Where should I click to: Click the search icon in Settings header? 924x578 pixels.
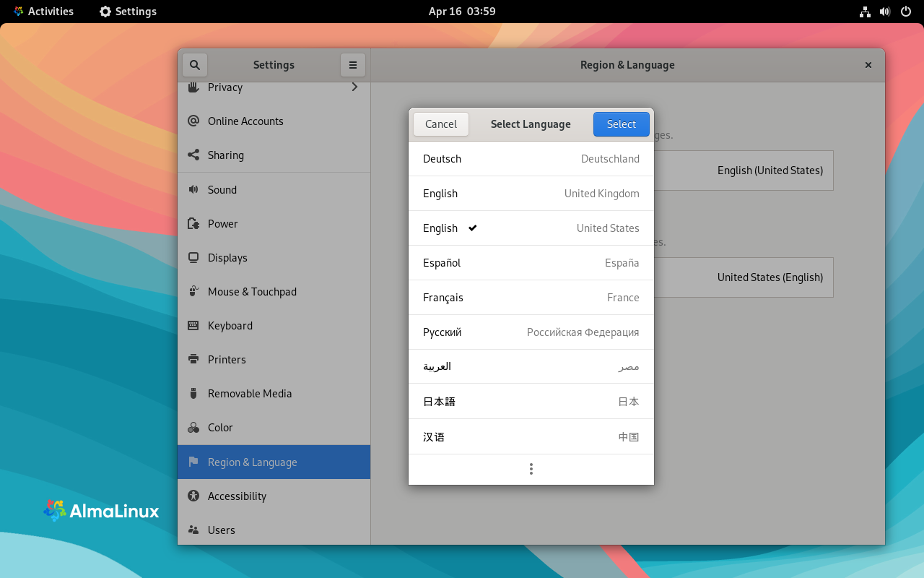pos(194,65)
